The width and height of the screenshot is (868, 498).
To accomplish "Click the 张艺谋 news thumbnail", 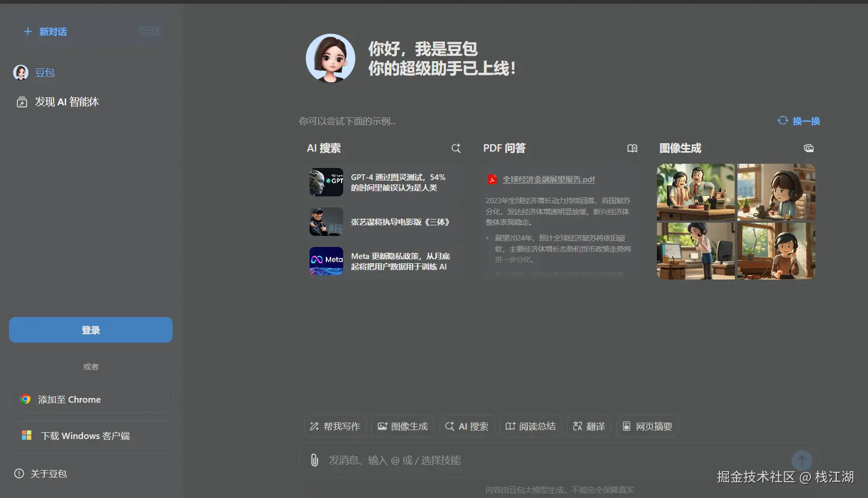I will pyautogui.click(x=326, y=222).
